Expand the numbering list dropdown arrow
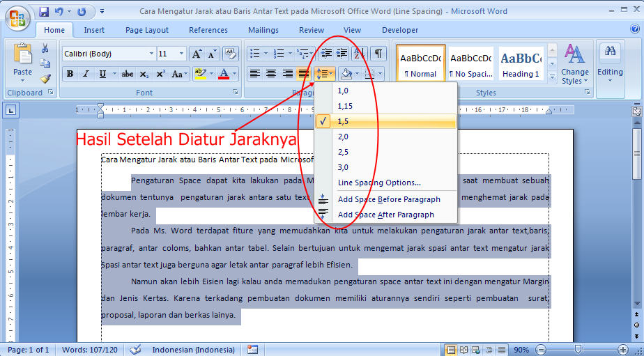 pyautogui.click(x=290, y=54)
